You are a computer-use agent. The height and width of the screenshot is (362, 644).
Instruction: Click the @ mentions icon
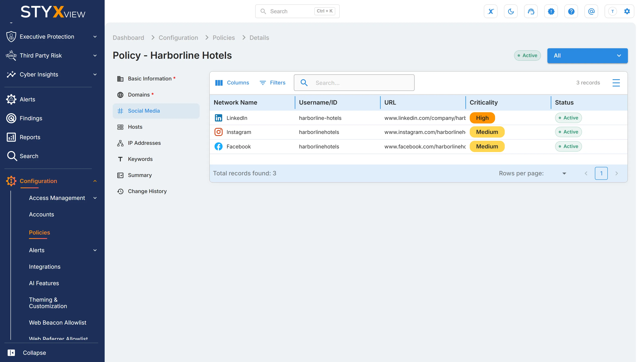coord(591,11)
